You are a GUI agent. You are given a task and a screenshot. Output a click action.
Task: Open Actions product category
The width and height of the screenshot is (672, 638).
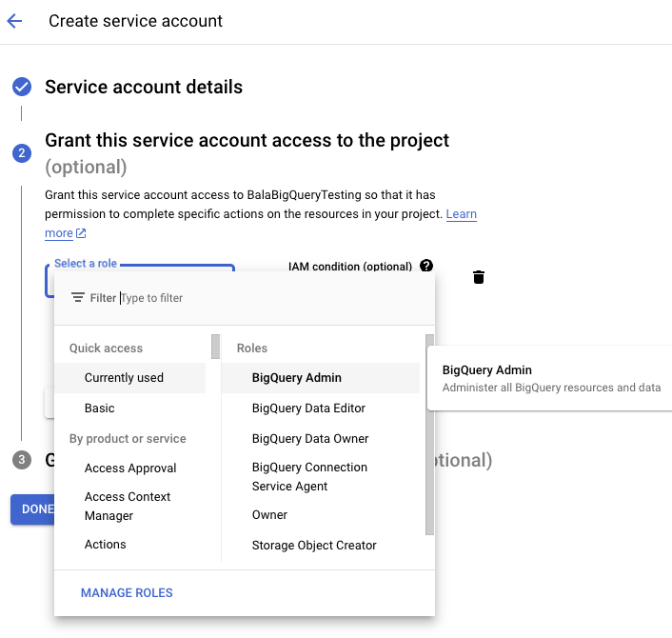pyautogui.click(x=129, y=544)
